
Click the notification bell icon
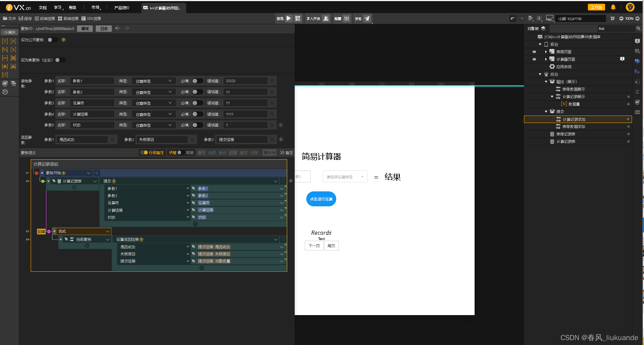pyautogui.click(x=613, y=7)
